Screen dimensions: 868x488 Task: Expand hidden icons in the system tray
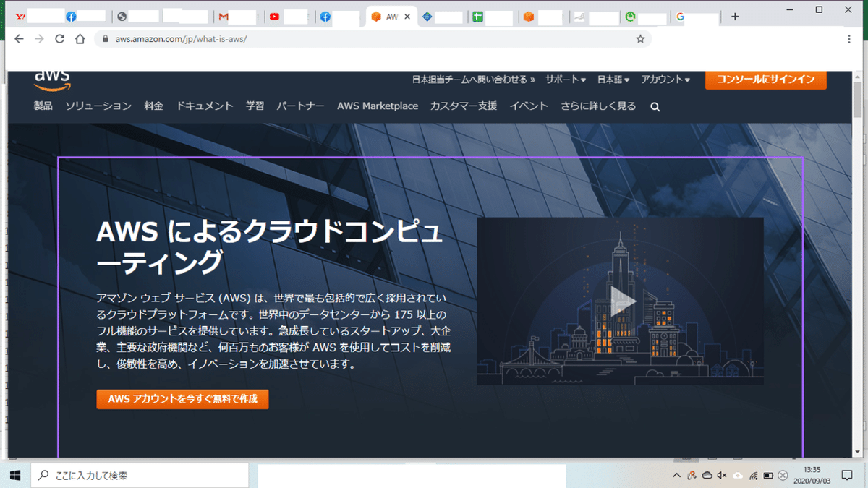(x=677, y=475)
